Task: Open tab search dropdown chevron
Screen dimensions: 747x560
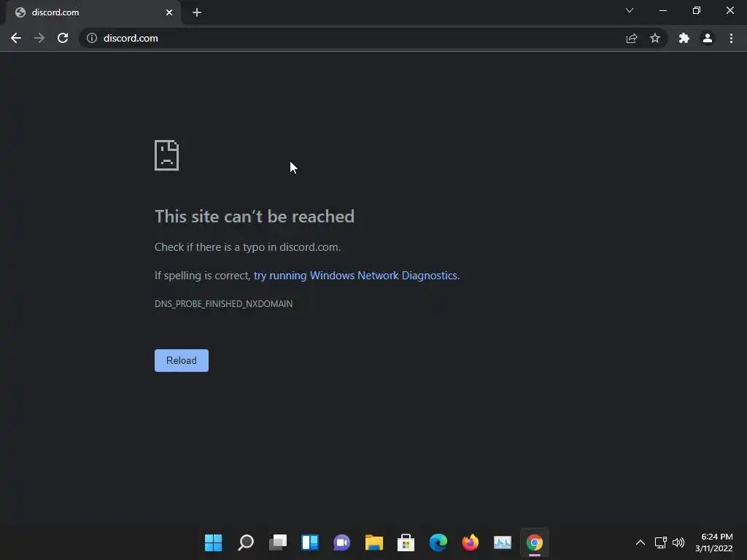Action: pyautogui.click(x=630, y=10)
